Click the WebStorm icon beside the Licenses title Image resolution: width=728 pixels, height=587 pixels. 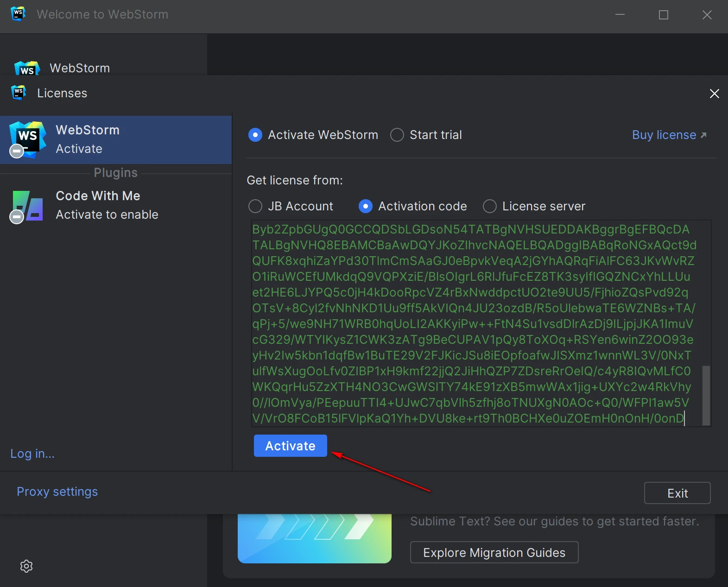19,93
